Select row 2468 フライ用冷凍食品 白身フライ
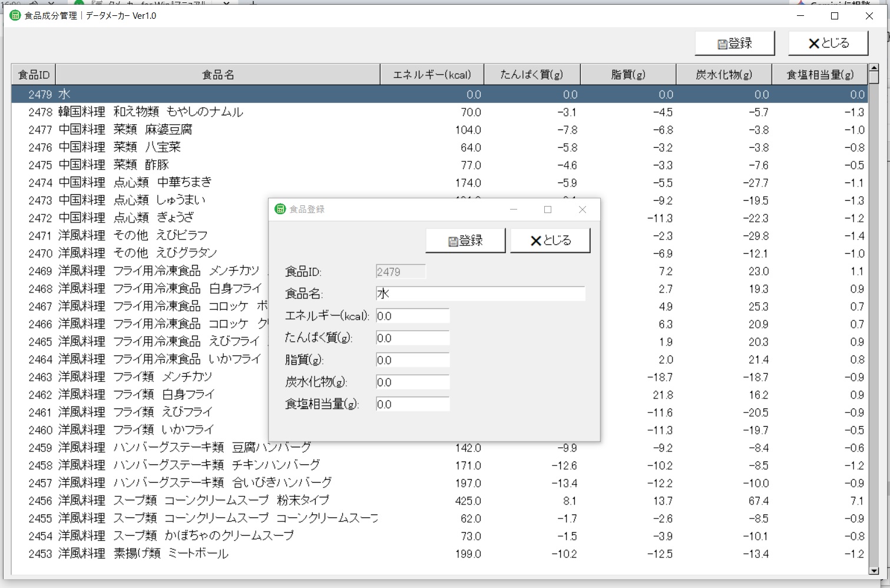This screenshot has width=890, height=588. (x=140, y=288)
